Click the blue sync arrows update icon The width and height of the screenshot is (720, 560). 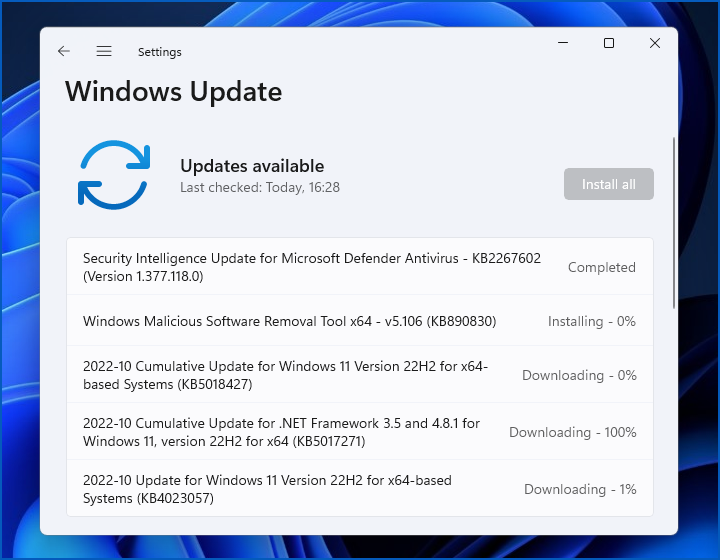(x=114, y=174)
